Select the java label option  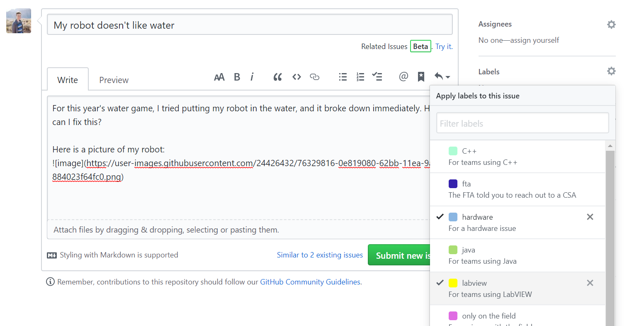point(518,255)
